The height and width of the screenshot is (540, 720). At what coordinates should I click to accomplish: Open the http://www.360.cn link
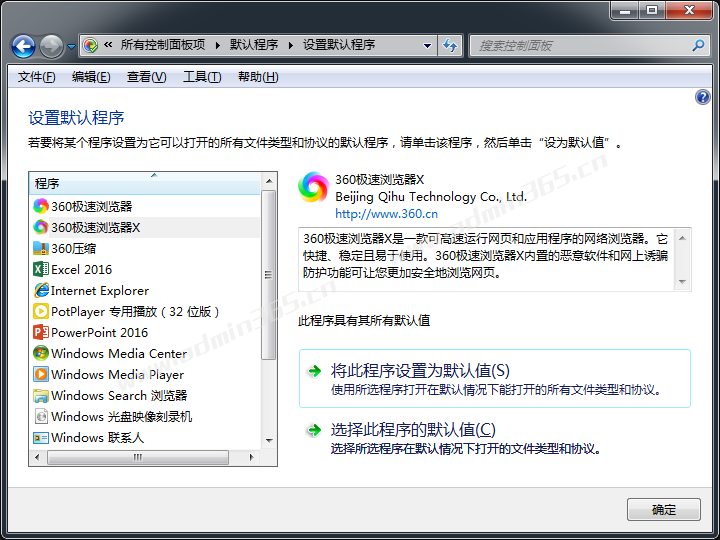tap(387, 214)
